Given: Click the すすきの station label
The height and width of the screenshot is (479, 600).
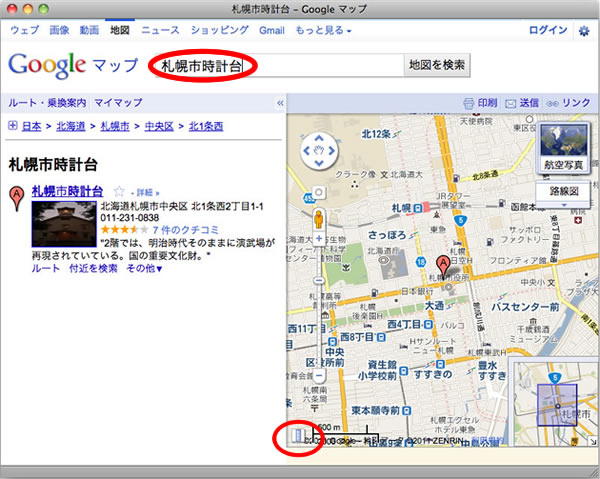Looking at the screenshot, I should point(433,374).
